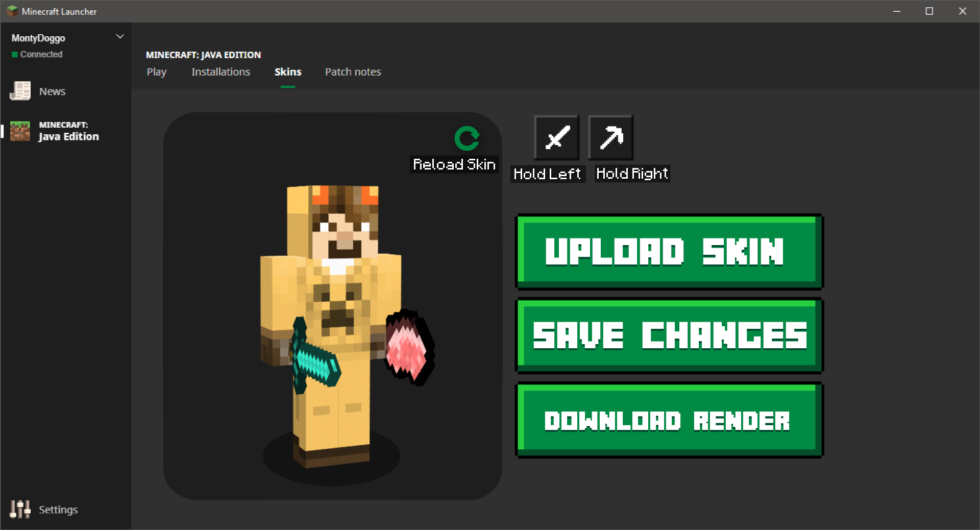Expand the MontyDoggo account dropdown

pos(120,37)
